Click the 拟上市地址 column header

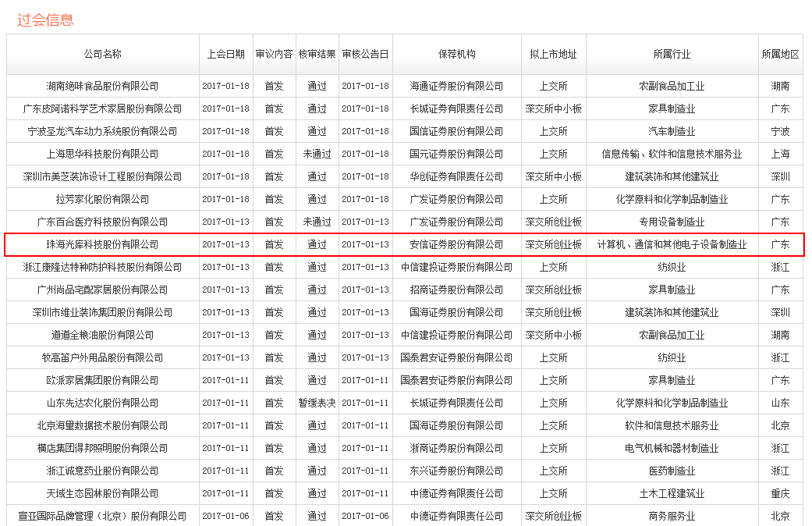553,54
